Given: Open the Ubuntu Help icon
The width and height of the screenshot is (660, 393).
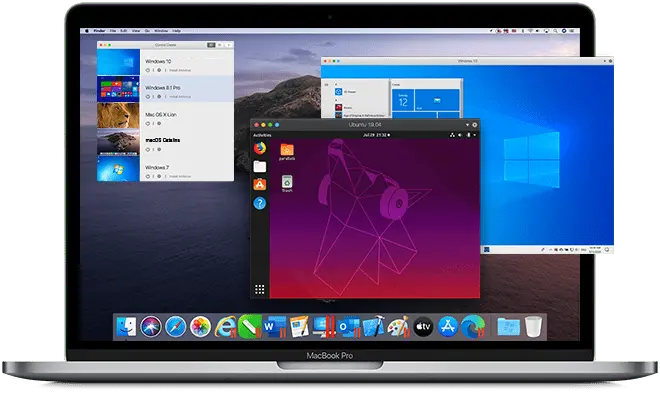Looking at the screenshot, I should click(260, 203).
